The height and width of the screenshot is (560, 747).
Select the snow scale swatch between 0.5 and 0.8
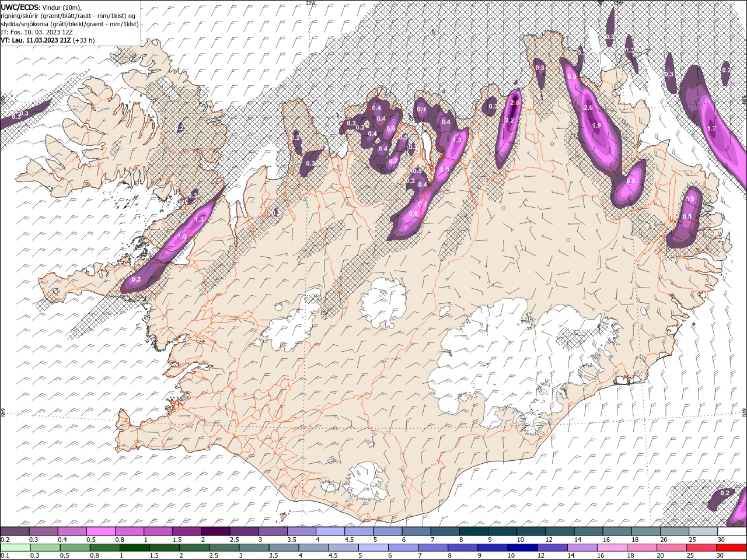tap(100, 531)
